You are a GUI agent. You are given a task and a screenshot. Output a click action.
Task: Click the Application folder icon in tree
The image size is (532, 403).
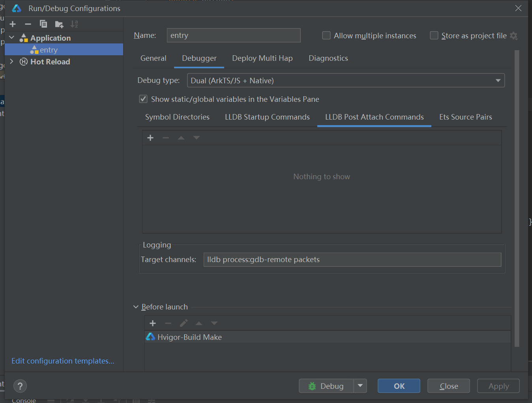tap(24, 38)
